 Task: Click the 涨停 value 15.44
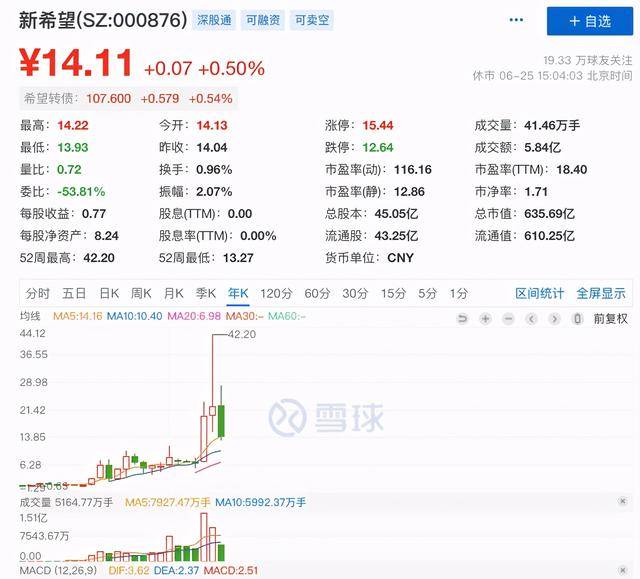point(378,125)
